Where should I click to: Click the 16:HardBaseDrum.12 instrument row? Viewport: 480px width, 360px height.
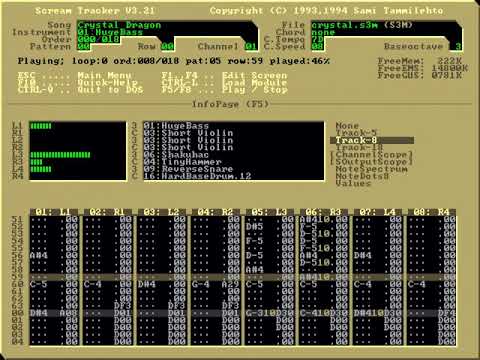234,176
